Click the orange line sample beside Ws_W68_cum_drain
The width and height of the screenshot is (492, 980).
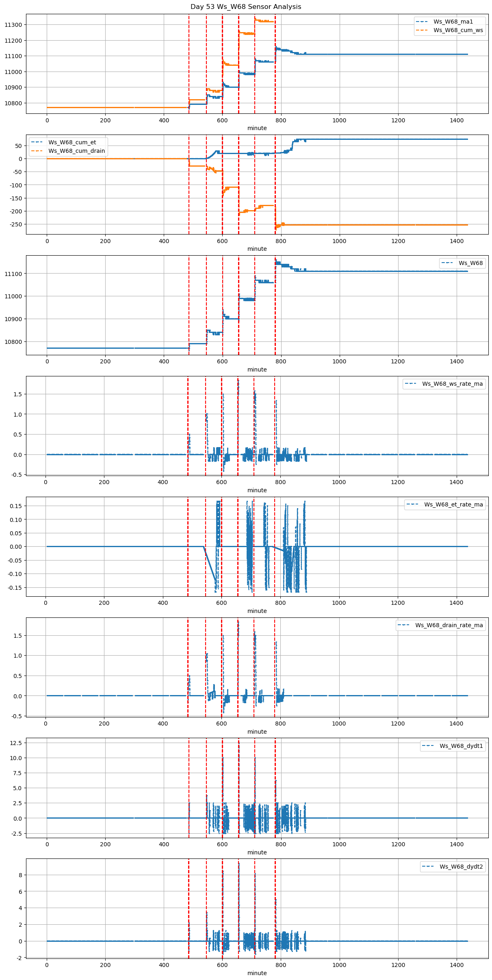click(37, 151)
